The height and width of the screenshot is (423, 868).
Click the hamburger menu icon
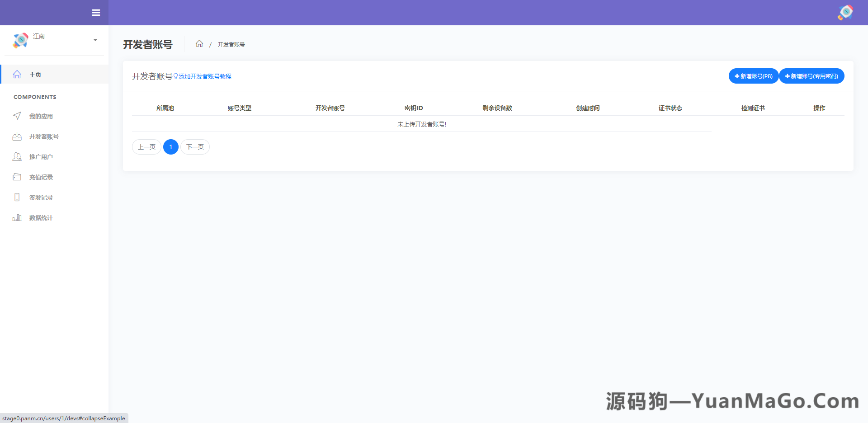96,13
